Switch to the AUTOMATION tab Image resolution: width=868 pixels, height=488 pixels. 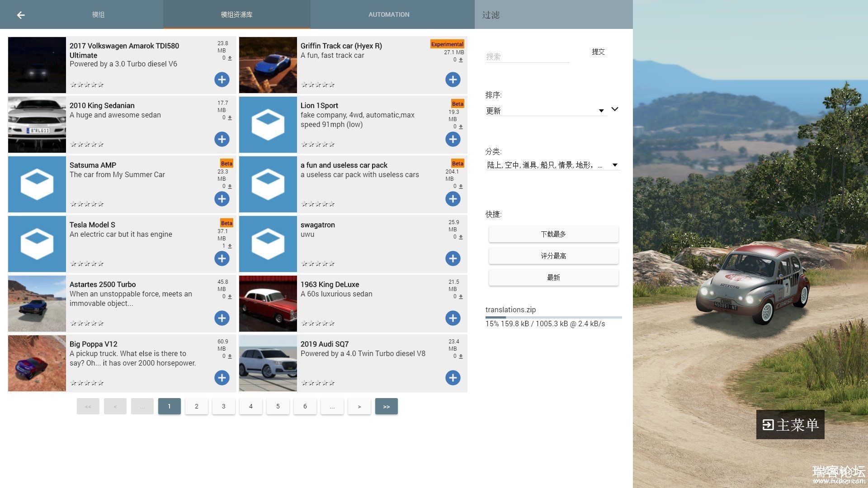click(x=389, y=14)
